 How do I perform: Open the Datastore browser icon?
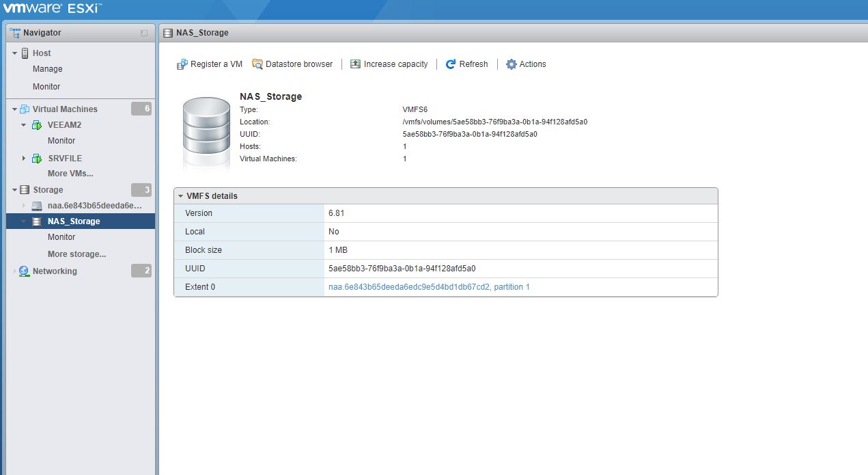pos(257,64)
